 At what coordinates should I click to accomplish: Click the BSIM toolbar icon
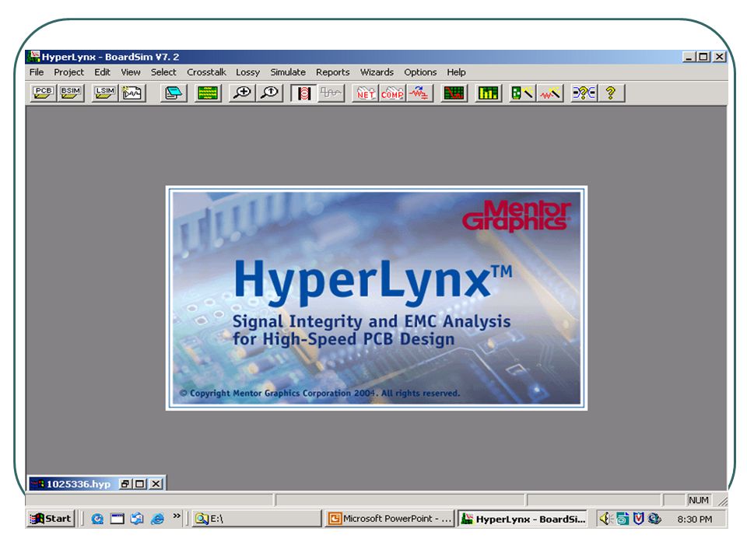[x=71, y=93]
